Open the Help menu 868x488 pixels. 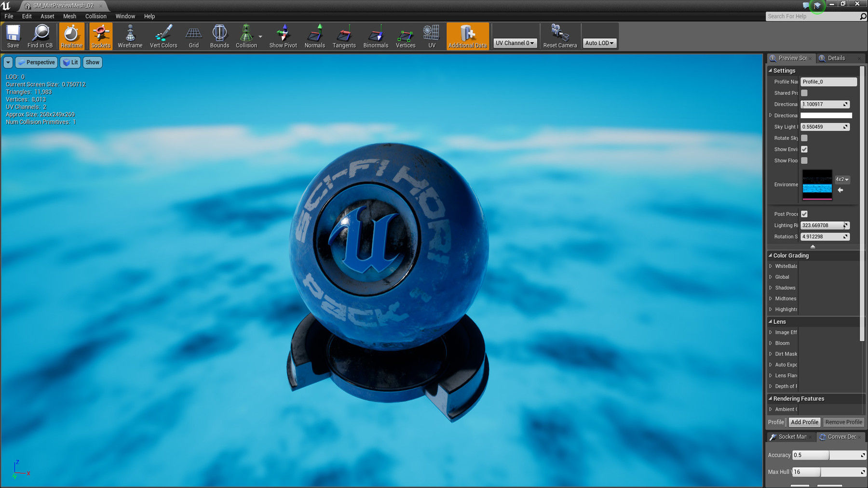[149, 16]
